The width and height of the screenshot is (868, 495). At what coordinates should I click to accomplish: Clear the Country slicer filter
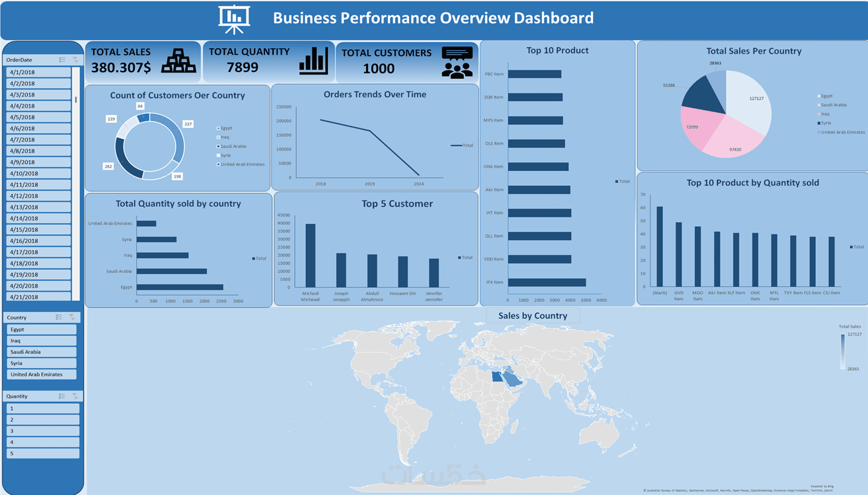72,317
